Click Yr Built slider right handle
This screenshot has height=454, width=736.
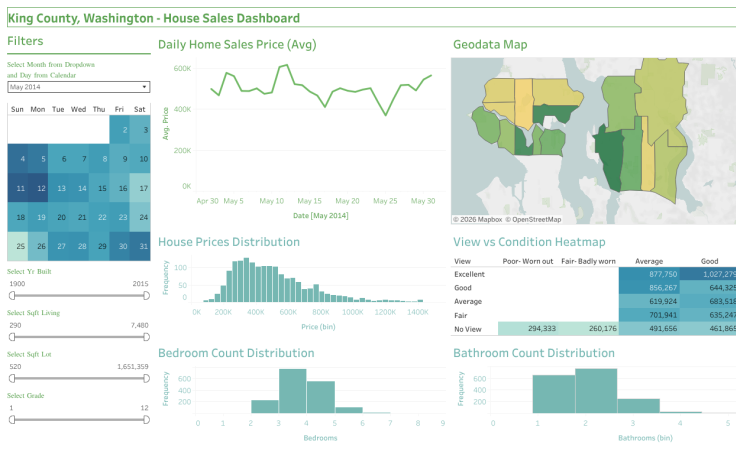pyautogui.click(x=146, y=296)
